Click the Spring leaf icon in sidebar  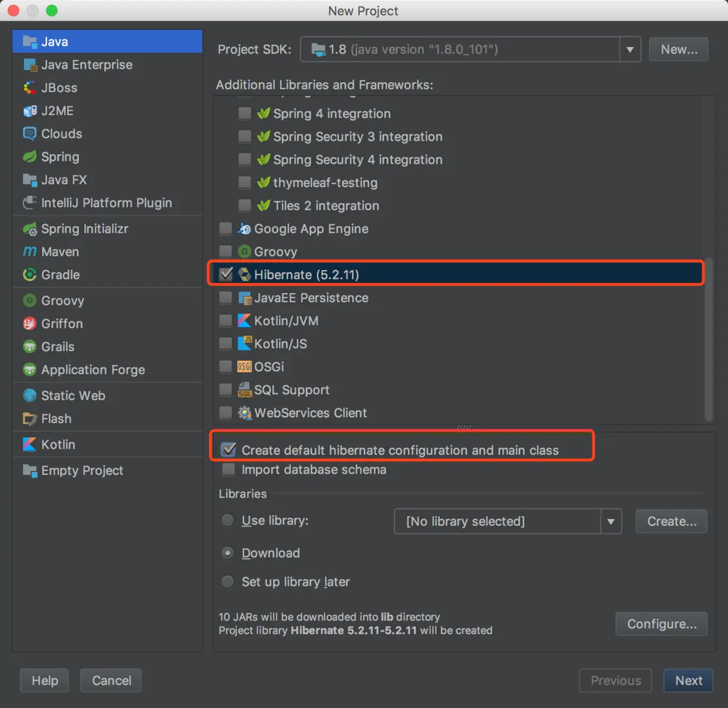(29, 156)
